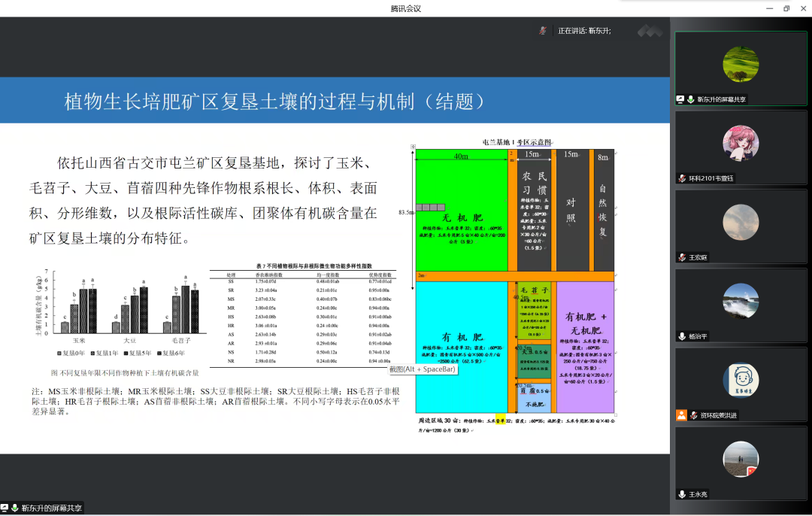The width and height of the screenshot is (812, 516).
Task: Click the green 无机肥 plot block
Action: tap(461, 210)
